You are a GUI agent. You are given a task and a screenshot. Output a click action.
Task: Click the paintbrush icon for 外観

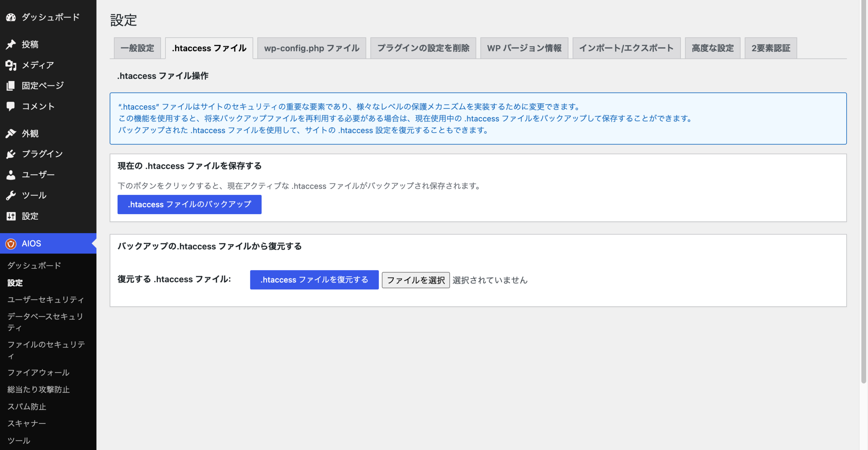point(11,134)
